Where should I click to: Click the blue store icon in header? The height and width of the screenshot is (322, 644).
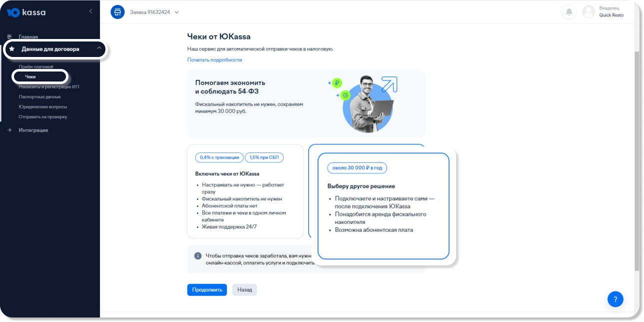click(117, 12)
